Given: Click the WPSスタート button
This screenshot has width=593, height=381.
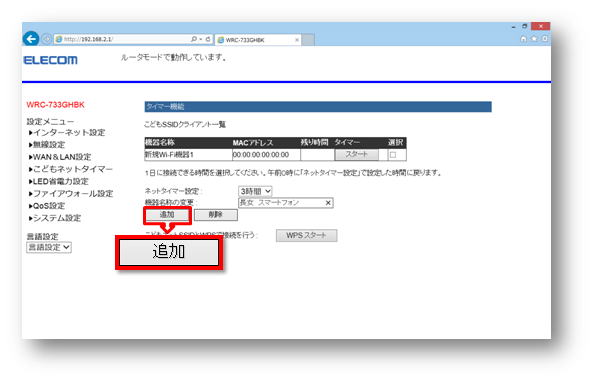Looking at the screenshot, I should (x=306, y=235).
